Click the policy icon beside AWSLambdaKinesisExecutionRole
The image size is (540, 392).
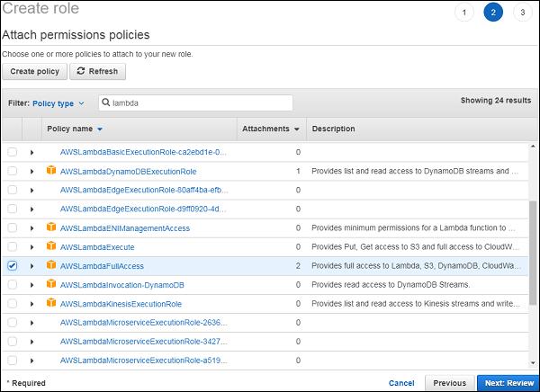50,304
